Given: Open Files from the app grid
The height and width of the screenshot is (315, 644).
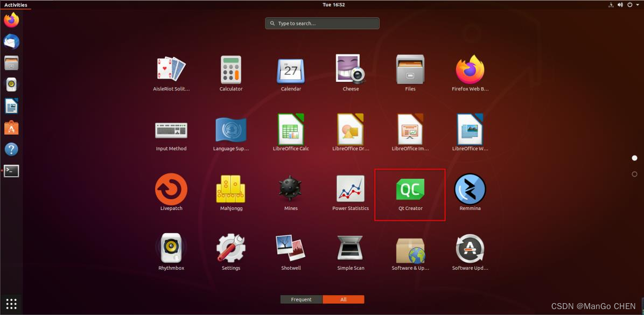Looking at the screenshot, I should click(x=410, y=69).
